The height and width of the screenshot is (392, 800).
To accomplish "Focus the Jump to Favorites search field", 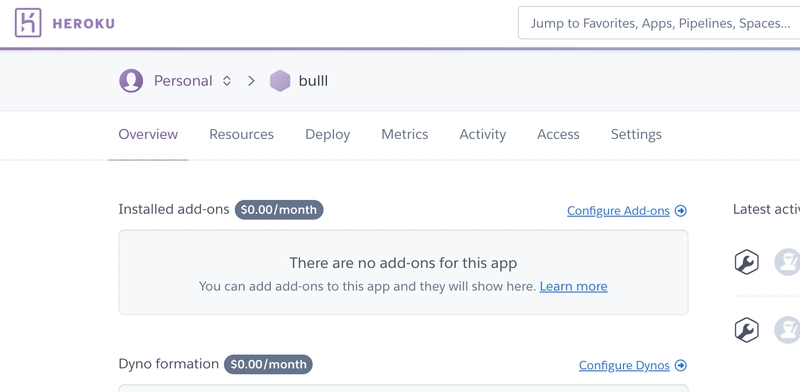I will tap(659, 23).
